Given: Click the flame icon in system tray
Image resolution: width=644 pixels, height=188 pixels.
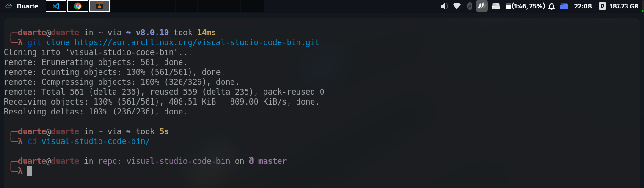Looking at the screenshot, I should click(482, 6).
